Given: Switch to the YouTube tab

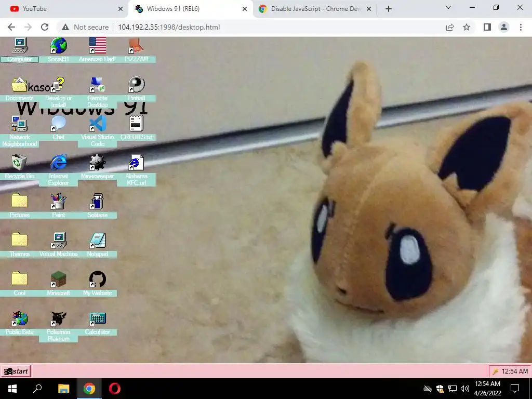Looking at the screenshot, I should click(x=64, y=9).
